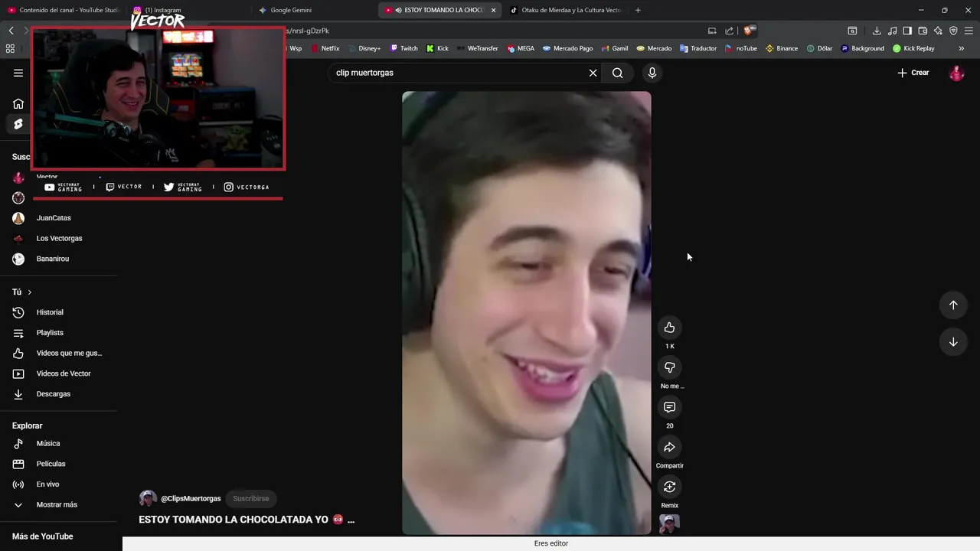Screen dimensions: 980x551
Task: Open Brave Shields lion icon
Action: pyautogui.click(x=750, y=31)
